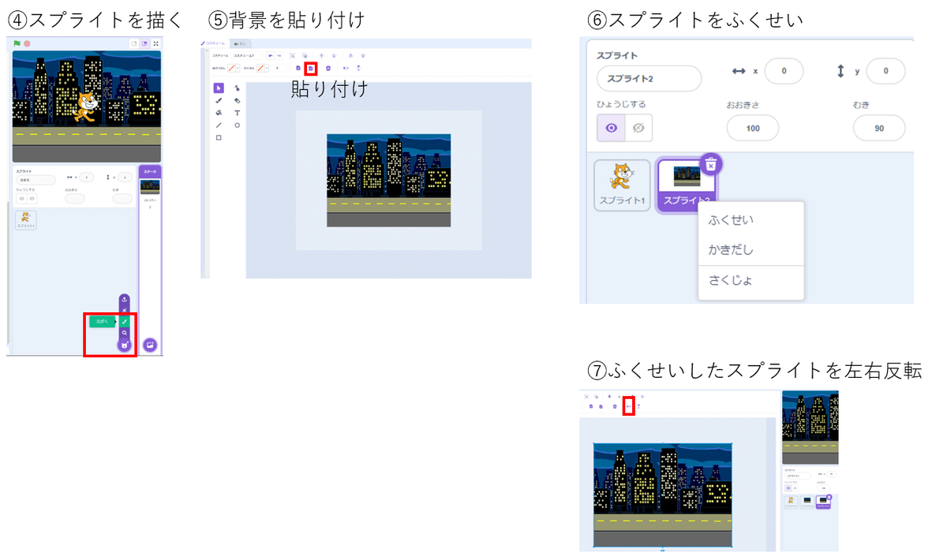Choose the Paint (えがく) brush icon in sprite menu

point(125,322)
